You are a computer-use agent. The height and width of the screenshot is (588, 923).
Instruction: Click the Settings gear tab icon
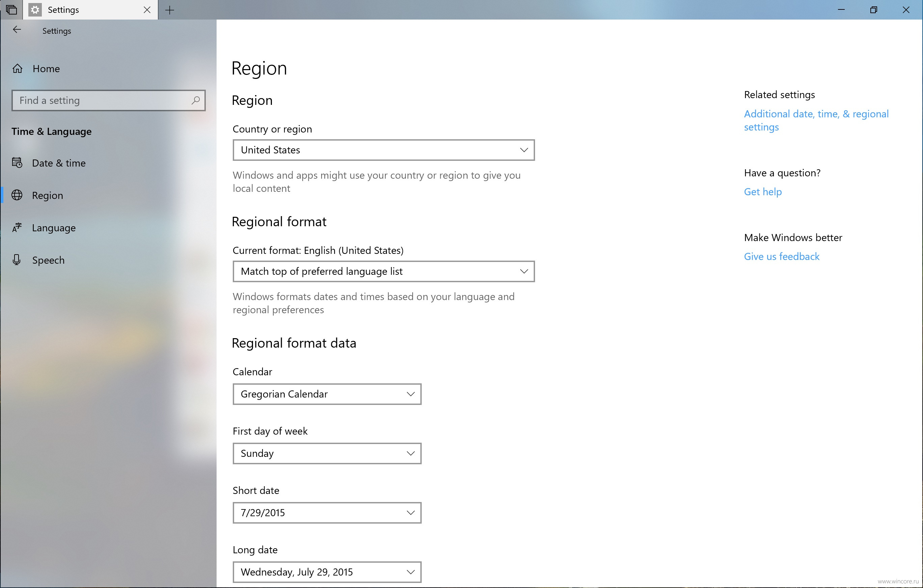click(34, 9)
